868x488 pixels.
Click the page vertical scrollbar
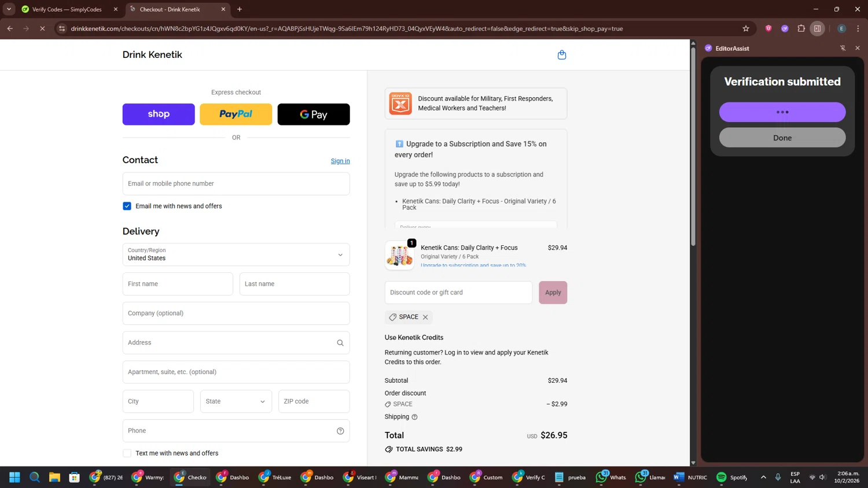pos(693,147)
